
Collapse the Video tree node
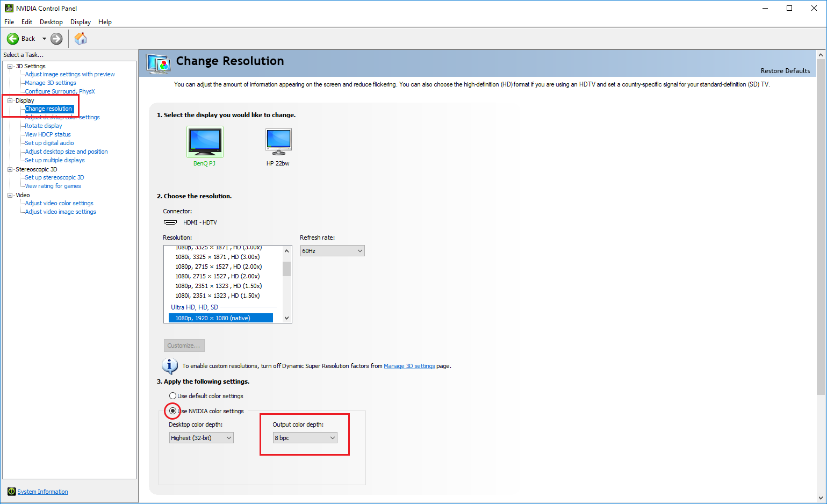click(x=10, y=195)
